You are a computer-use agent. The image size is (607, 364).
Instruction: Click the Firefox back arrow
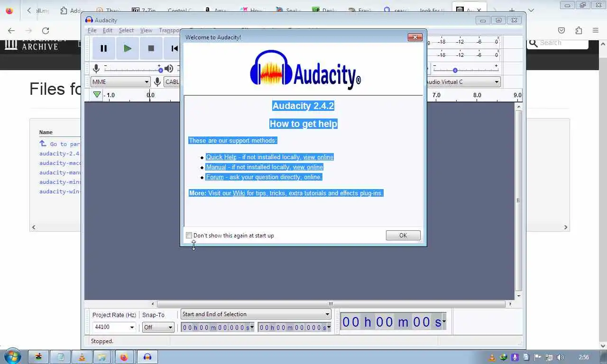11,30
